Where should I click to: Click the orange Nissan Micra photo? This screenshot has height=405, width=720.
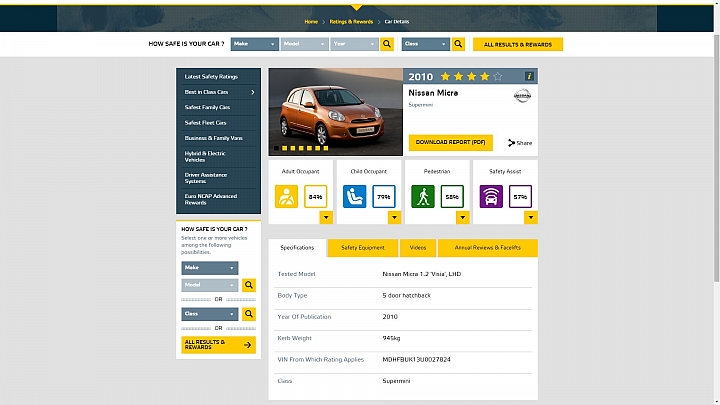point(335,112)
